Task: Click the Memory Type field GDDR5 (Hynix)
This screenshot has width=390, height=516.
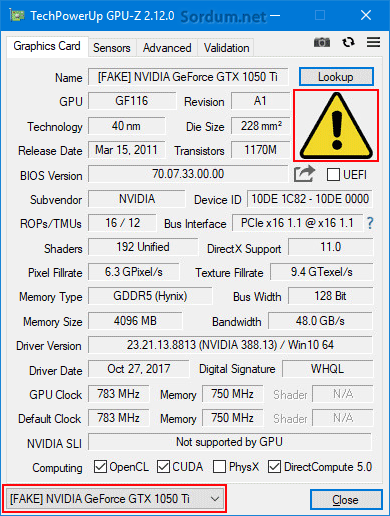Action: tap(150, 296)
